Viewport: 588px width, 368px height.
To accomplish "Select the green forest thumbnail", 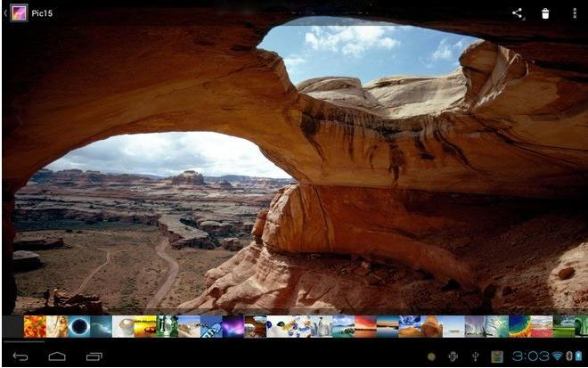I will click(167, 326).
